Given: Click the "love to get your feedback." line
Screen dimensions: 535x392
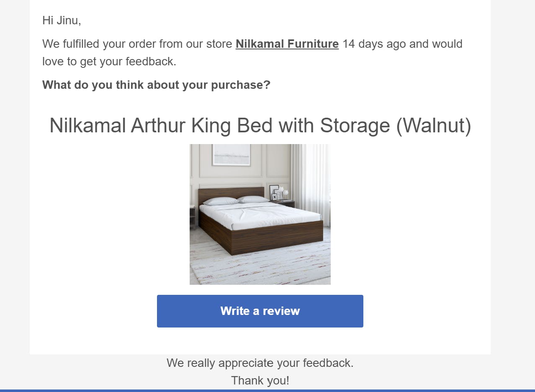Looking at the screenshot, I should pyautogui.click(x=109, y=62).
